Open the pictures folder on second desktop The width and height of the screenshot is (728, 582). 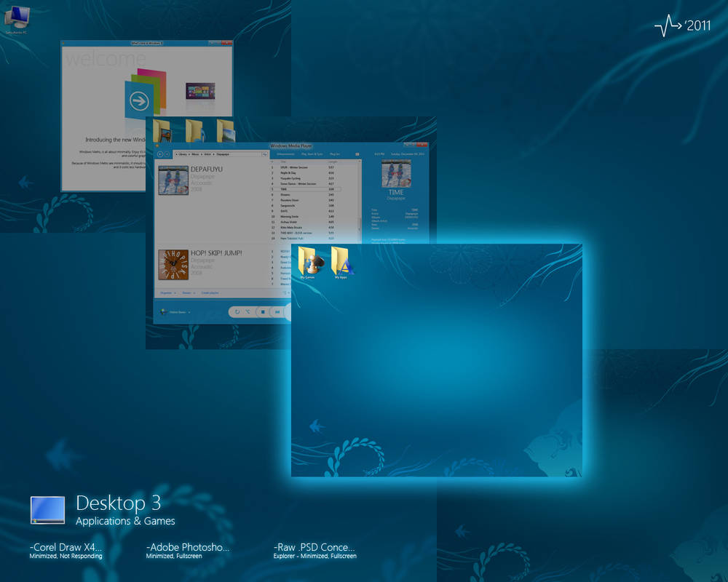coord(162,131)
